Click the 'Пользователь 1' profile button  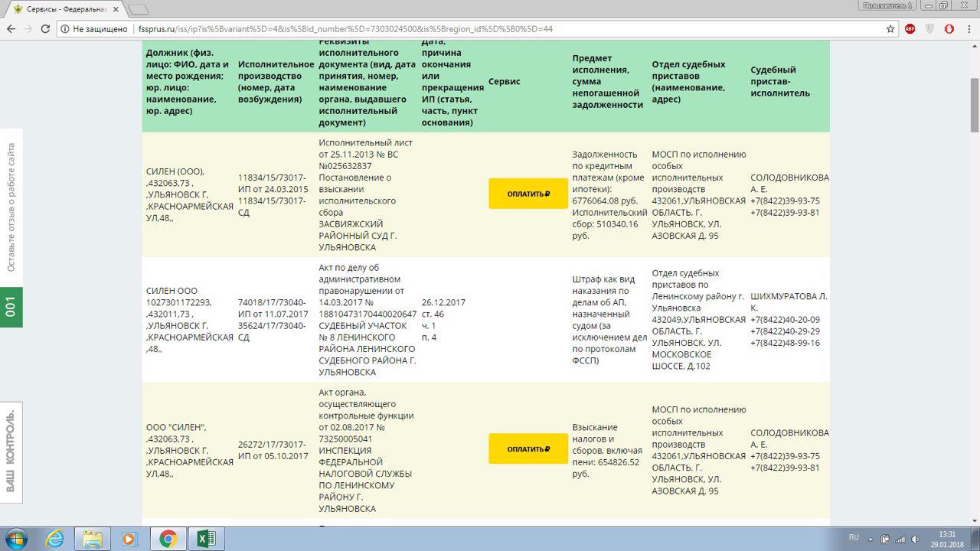pos(887,5)
